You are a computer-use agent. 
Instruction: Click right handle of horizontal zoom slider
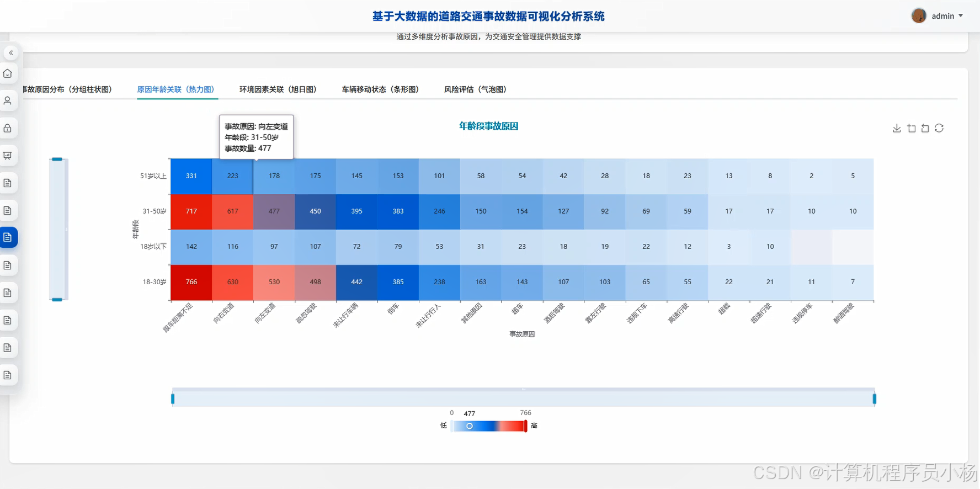[875, 398]
